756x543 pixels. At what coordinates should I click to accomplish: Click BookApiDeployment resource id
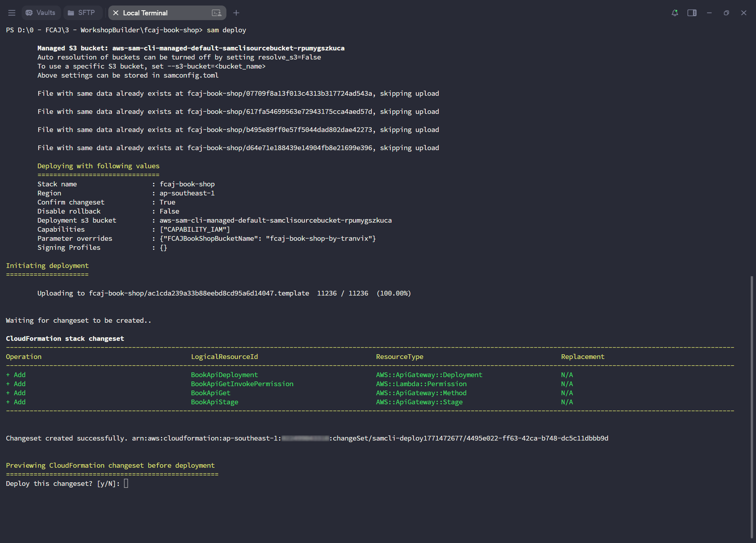(x=224, y=375)
